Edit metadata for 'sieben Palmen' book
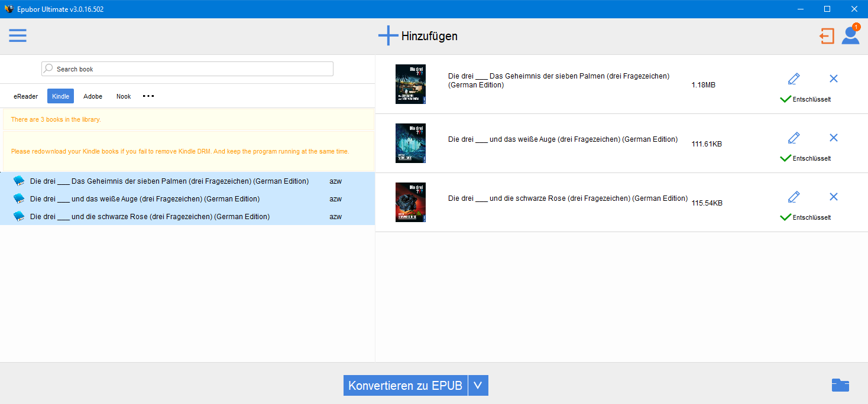The image size is (868, 404). click(793, 79)
